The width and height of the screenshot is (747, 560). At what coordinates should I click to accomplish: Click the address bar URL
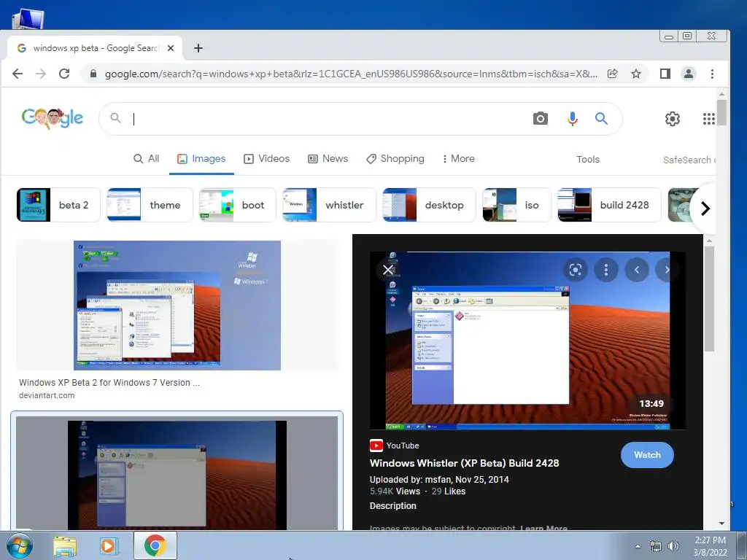(x=351, y=74)
